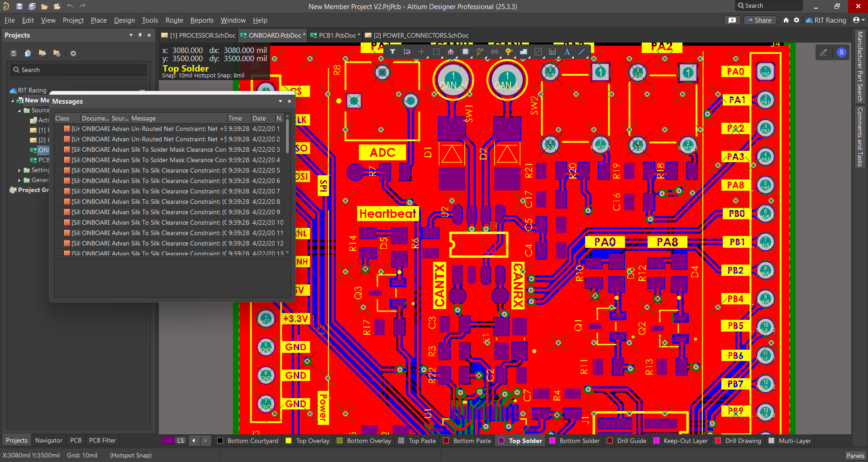
Task: Expand the Generated folder in the tree
Action: [19, 180]
